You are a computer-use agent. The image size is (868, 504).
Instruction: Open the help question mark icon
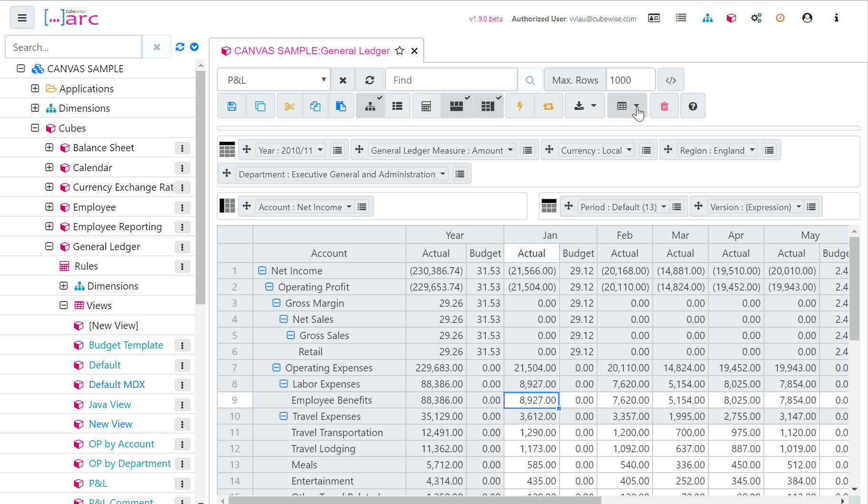tap(693, 106)
